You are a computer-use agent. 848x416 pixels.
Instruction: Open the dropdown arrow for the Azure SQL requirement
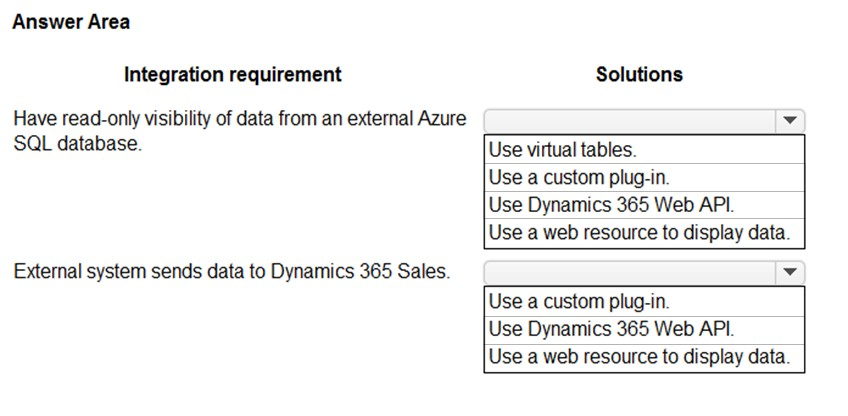(790, 121)
